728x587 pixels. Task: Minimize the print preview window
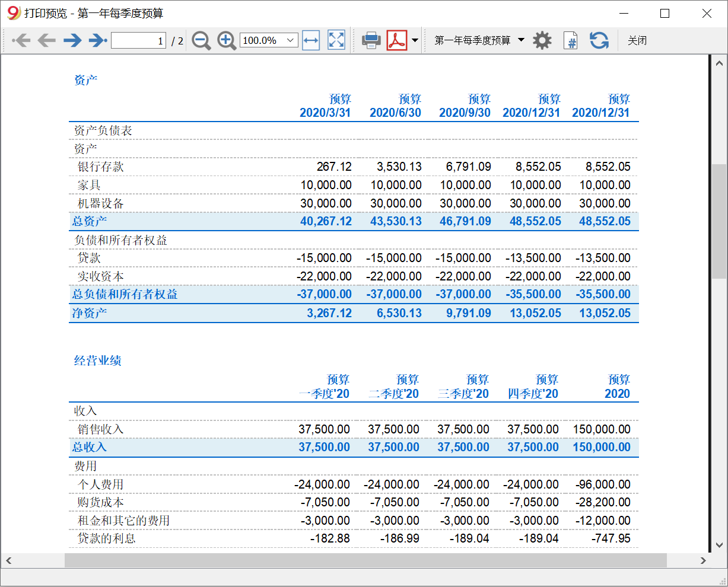tap(624, 13)
